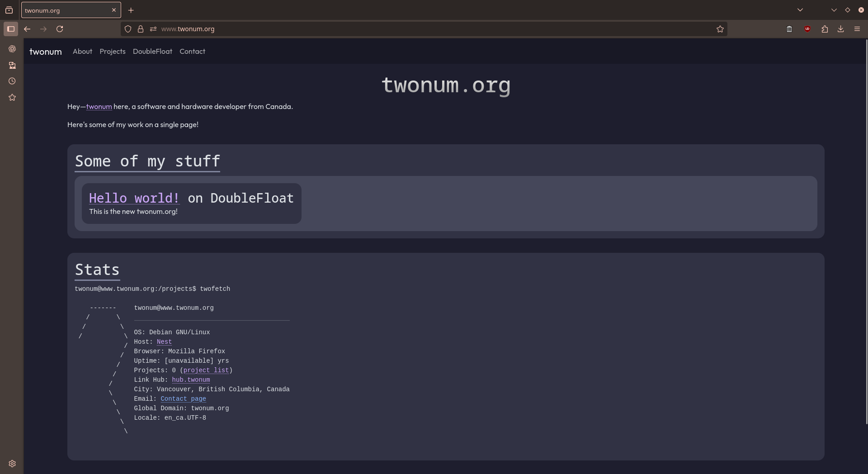Go back one page
Image resolution: width=868 pixels, height=474 pixels.
[x=27, y=29]
